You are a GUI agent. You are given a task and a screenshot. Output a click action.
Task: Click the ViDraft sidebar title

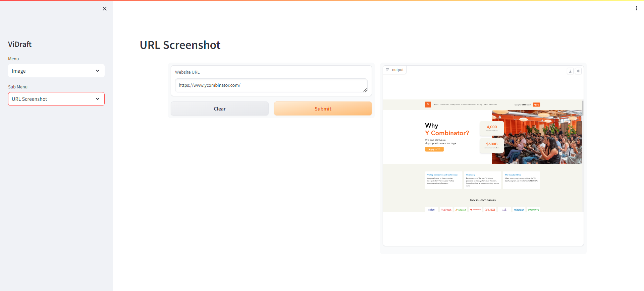tap(20, 44)
